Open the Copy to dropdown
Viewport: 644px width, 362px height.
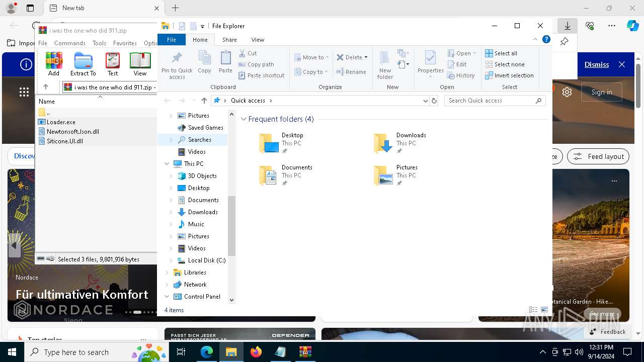(x=311, y=72)
